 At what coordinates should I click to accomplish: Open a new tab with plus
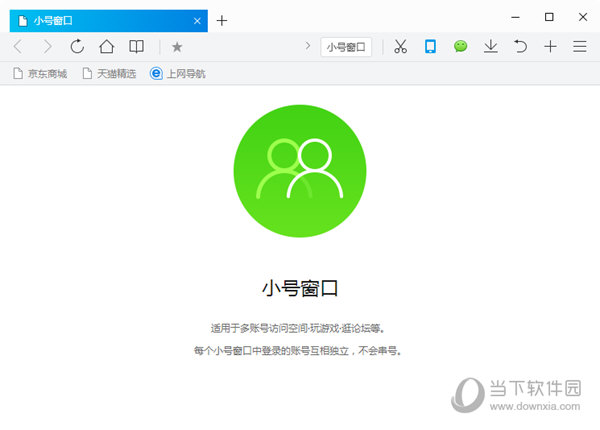(222, 20)
